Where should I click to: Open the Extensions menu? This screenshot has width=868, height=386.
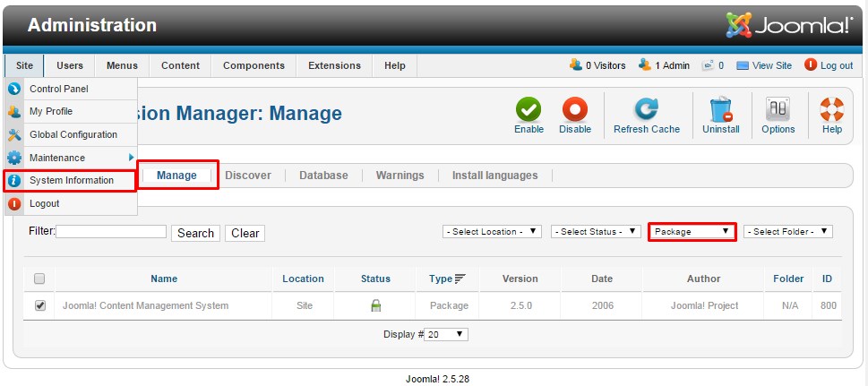coord(334,65)
